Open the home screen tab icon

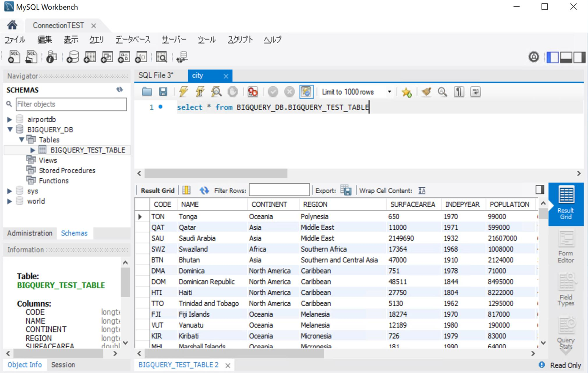pos(12,25)
